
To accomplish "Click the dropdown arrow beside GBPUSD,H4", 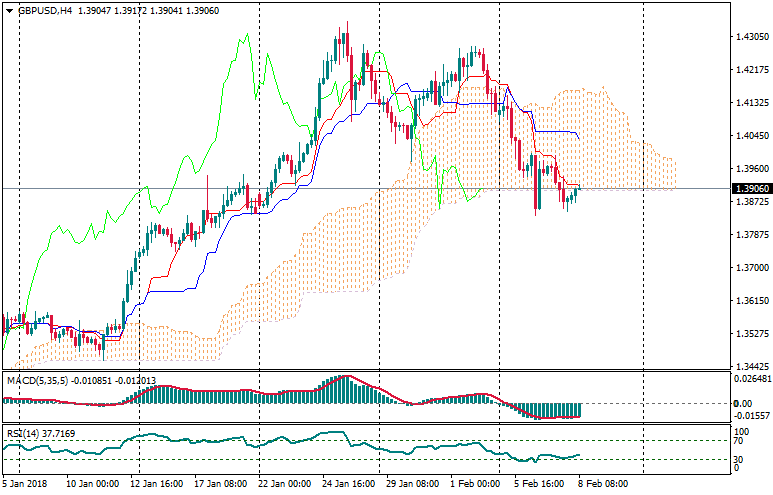I will pyautogui.click(x=9, y=10).
